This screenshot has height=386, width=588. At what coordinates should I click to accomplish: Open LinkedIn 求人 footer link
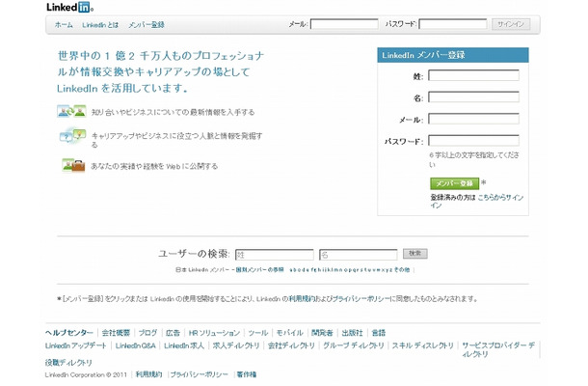(184, 345)
